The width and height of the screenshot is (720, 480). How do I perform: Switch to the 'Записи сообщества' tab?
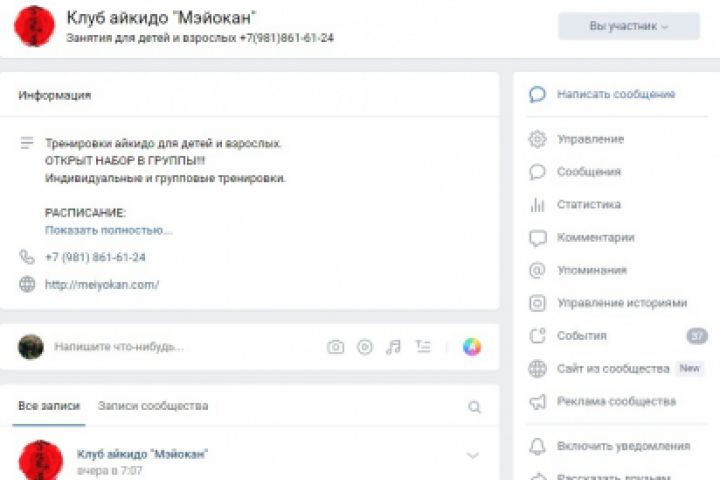153,406
